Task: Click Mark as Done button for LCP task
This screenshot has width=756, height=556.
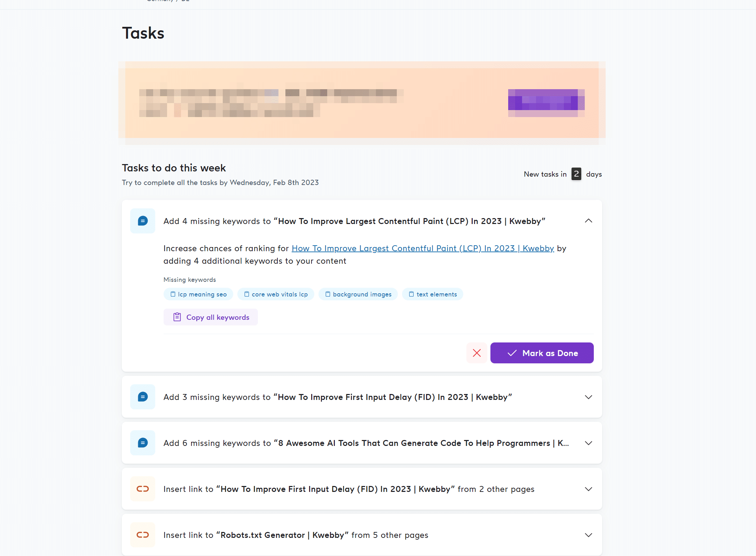Action: click(542, 353)
